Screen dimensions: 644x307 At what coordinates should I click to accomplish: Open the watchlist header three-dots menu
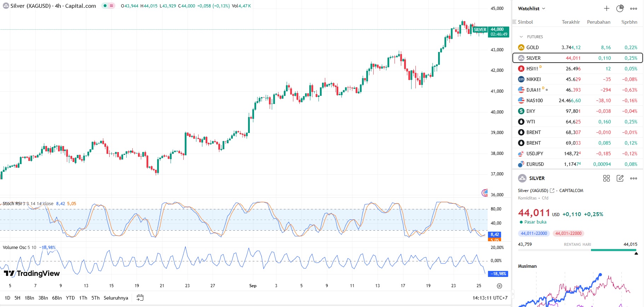pos(633,8)
